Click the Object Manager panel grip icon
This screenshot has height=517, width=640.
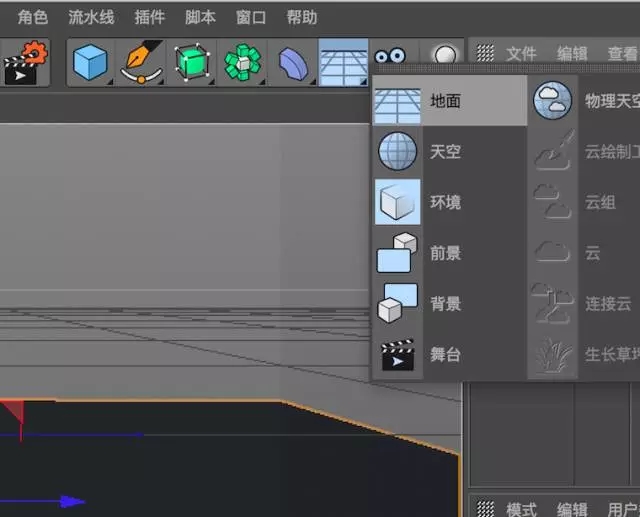click(485, 53)
